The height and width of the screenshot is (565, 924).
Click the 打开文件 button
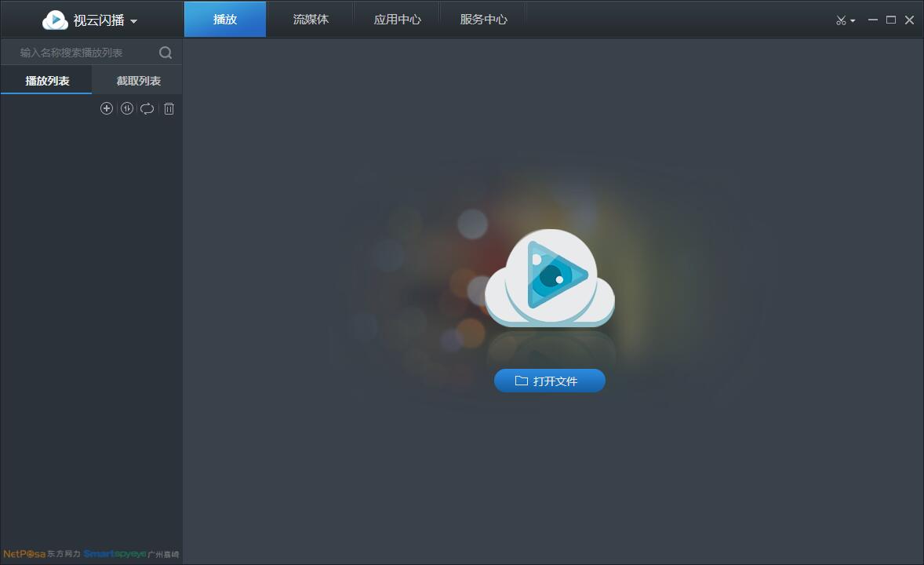pos(549,381)
